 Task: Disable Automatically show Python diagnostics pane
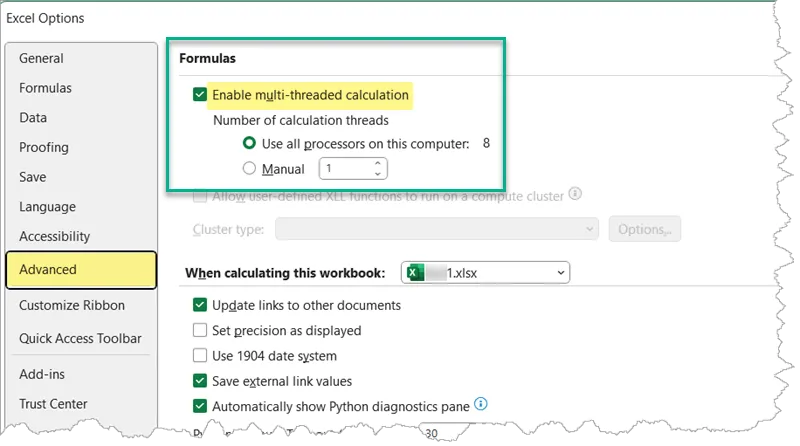[200, 406]
